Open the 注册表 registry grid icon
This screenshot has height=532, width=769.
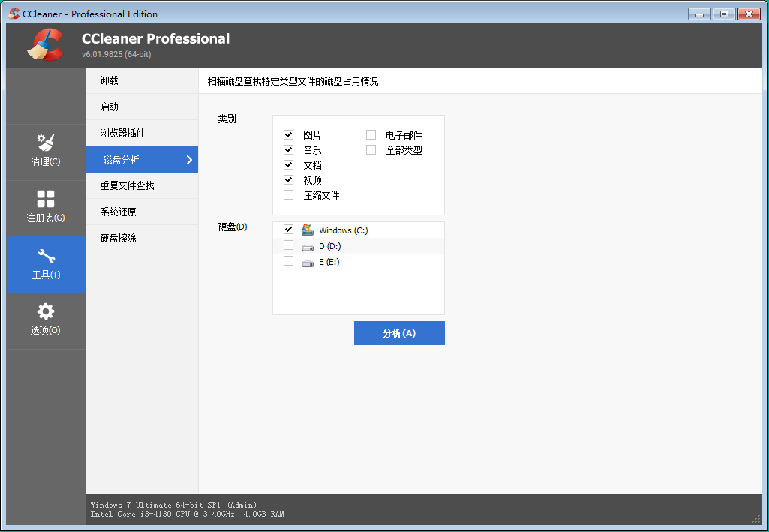pos(46,199)
